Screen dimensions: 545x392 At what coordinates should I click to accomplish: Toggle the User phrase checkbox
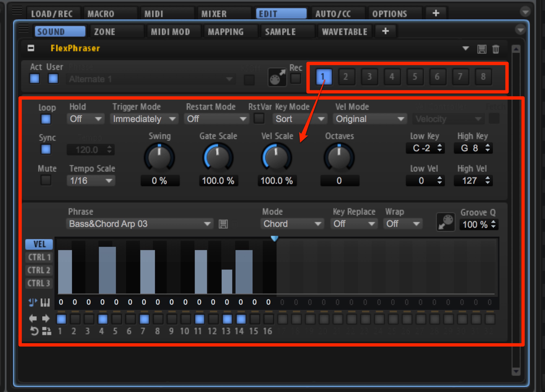click(x=53, y=78)
